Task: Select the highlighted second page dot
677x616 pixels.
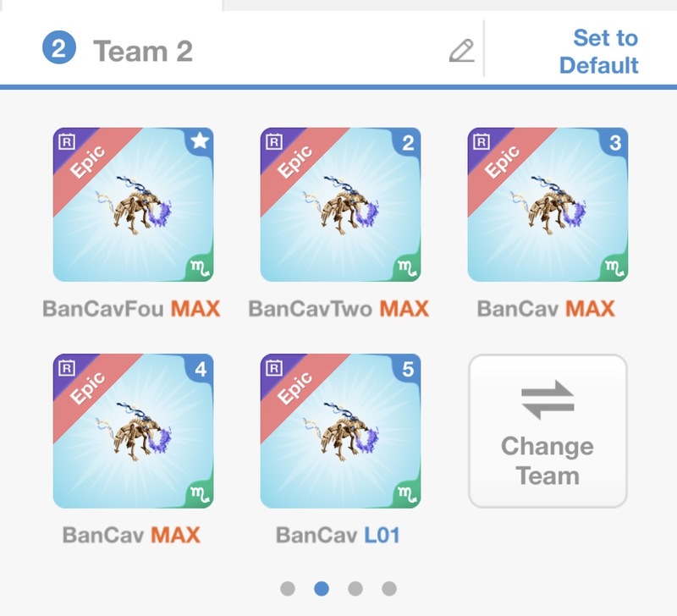Action: tap(322, 588)
